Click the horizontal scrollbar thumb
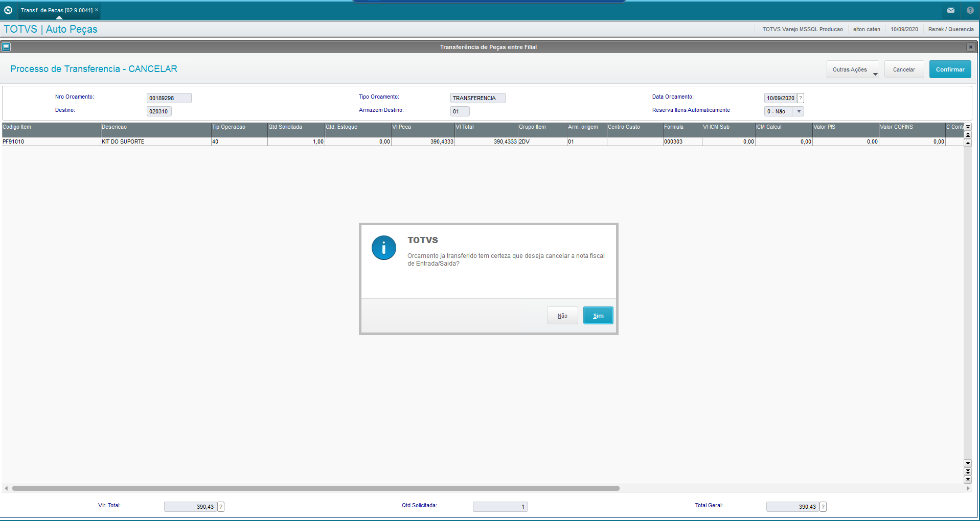 (x=316, y=488)
